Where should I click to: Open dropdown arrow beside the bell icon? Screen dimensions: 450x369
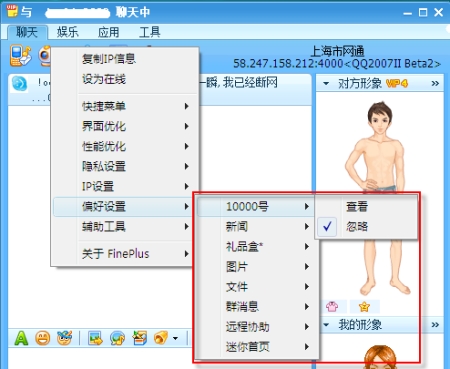coord(175,339)
